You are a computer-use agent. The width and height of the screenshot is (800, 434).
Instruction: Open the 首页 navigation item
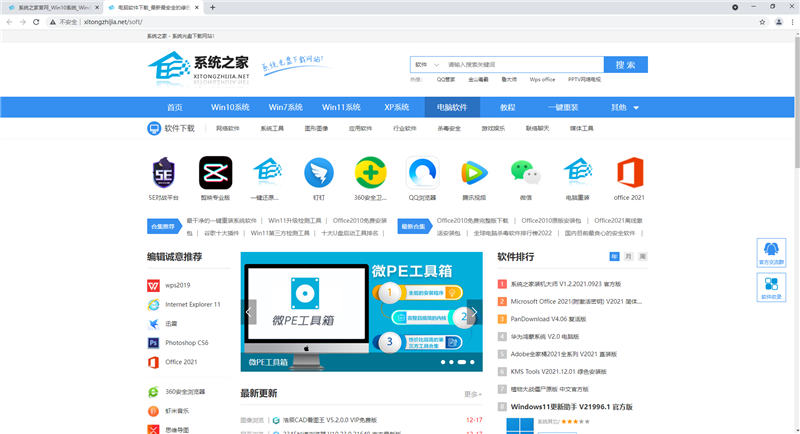(x=174, y=107)
